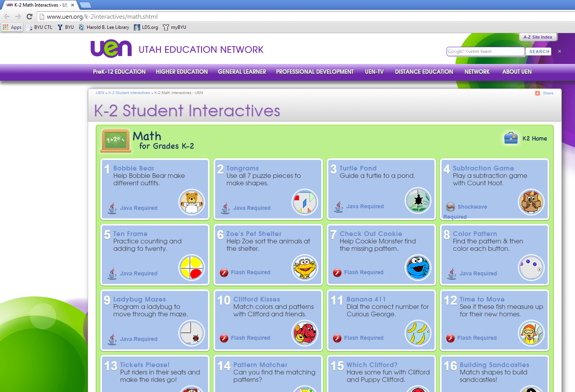Open the BYU CTL bookmark
The height and width of the screenshot is (392, 575).
[39, 27]
